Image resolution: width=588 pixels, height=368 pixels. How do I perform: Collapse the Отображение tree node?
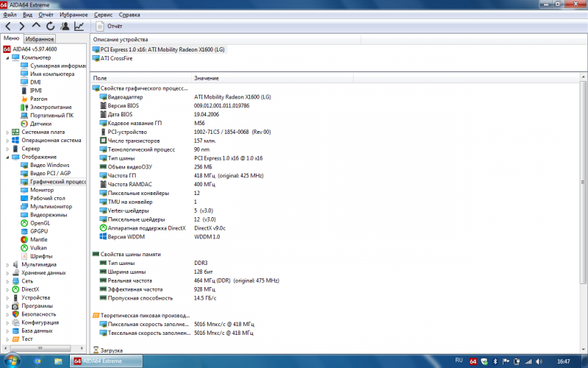click(7, 157)
